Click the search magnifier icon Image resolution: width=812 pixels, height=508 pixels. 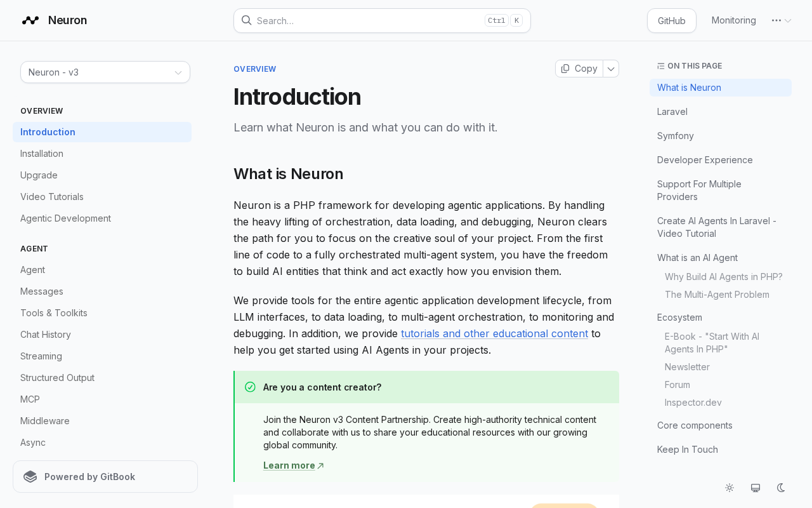click(247, 20)
